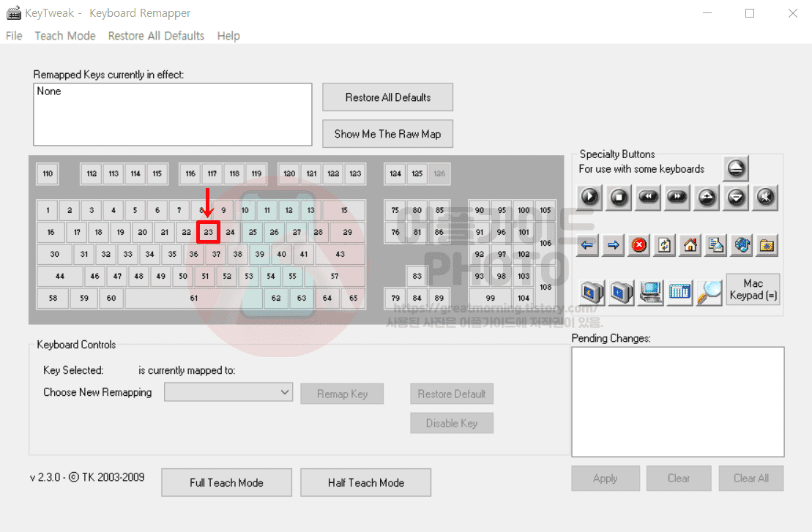
Task: Click the Clear button
Action: point(679,478)
